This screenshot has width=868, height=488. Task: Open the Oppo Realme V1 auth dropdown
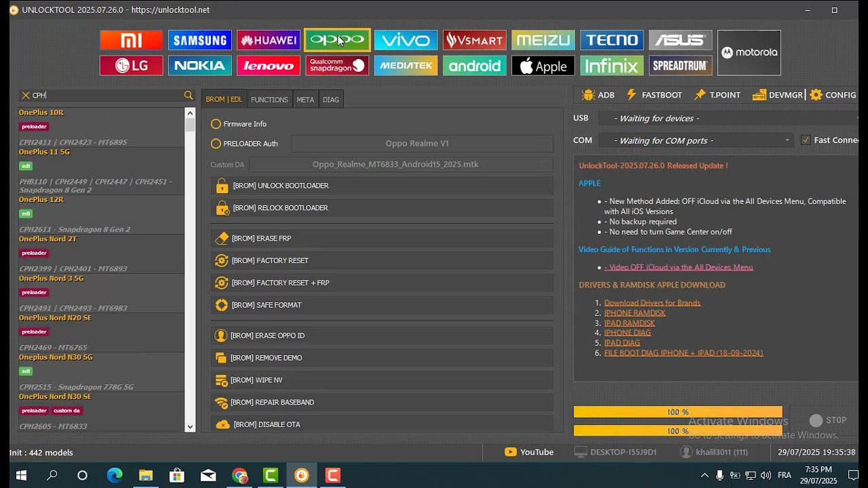(422, 144)
